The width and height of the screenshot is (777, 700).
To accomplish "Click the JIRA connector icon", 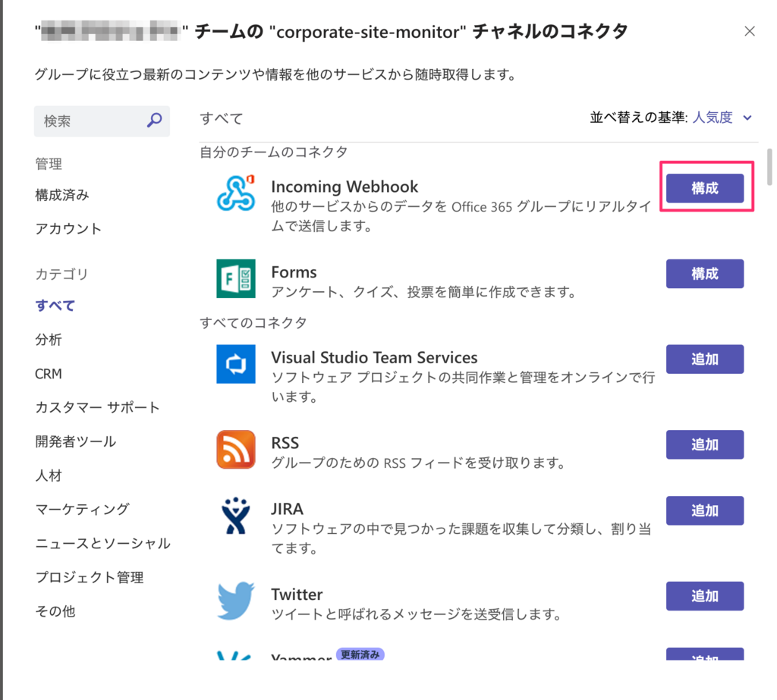I will 236,516.
